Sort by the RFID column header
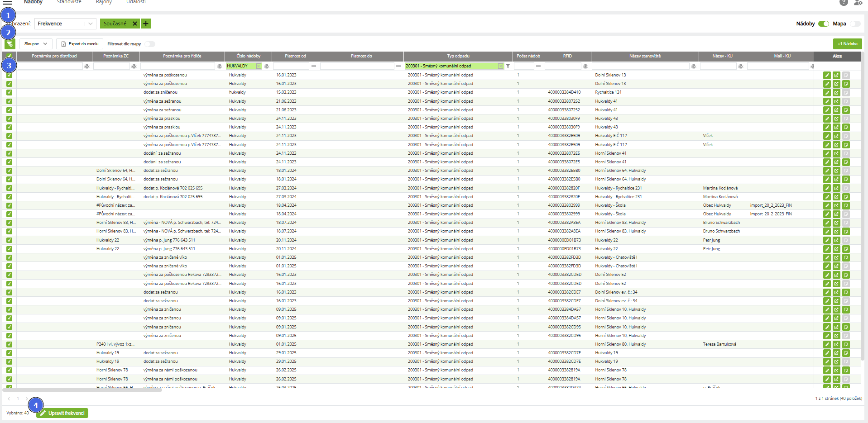Image resolution: width=868 pixels, height=423 pixels. [x=567, y=56]
